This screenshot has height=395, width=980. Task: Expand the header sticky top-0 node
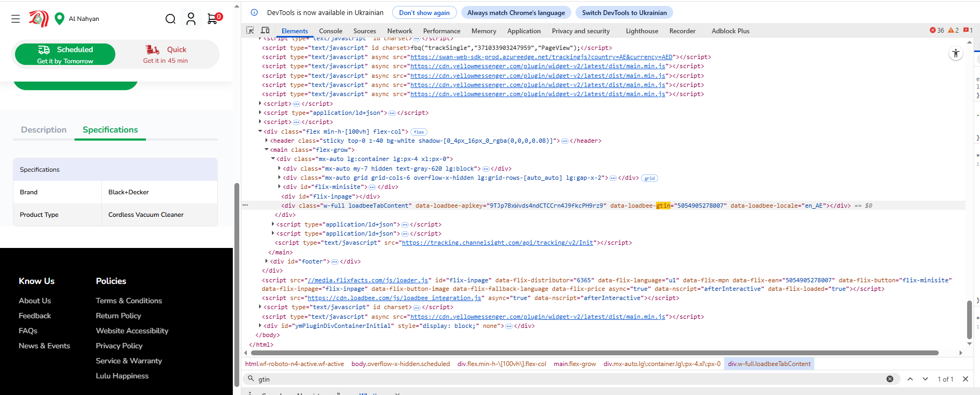[267, 141]
